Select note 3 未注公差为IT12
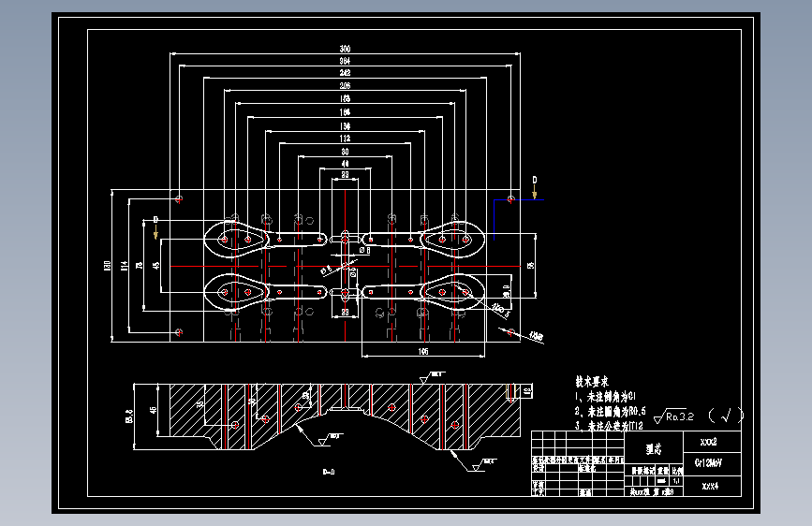 point(609,426)
